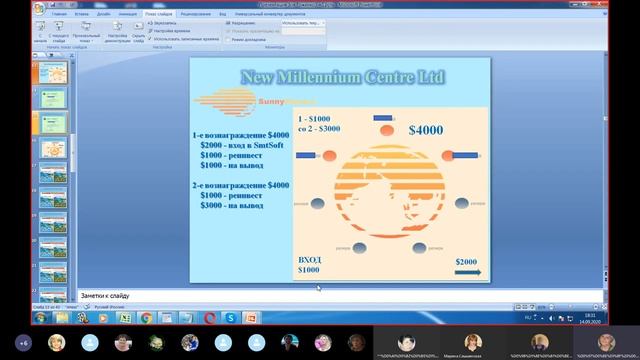Close the slides thumbnail pane
Viewport: 640px width, 360px height.
tap(72, 55)
